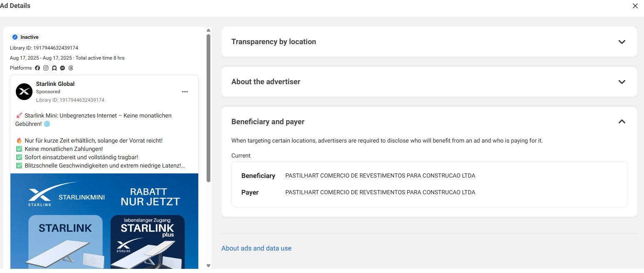Click the Starlink Mini ad image

point(104,221)
